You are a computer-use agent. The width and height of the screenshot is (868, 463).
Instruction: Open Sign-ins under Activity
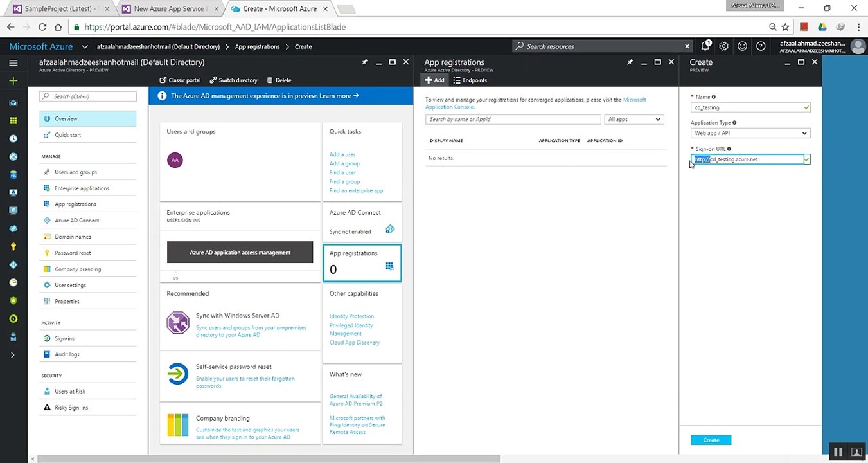87,338
